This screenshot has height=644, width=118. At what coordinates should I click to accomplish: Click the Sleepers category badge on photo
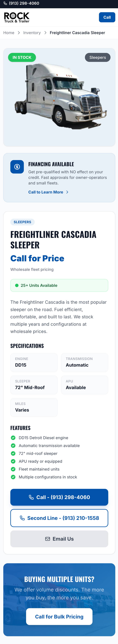tap(97, 57)
